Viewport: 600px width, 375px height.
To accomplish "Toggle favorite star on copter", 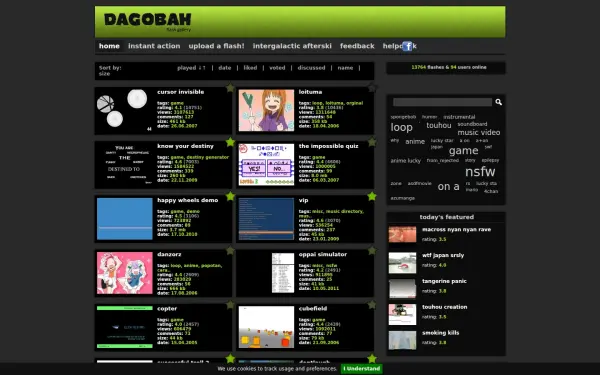I will (230, 305).
